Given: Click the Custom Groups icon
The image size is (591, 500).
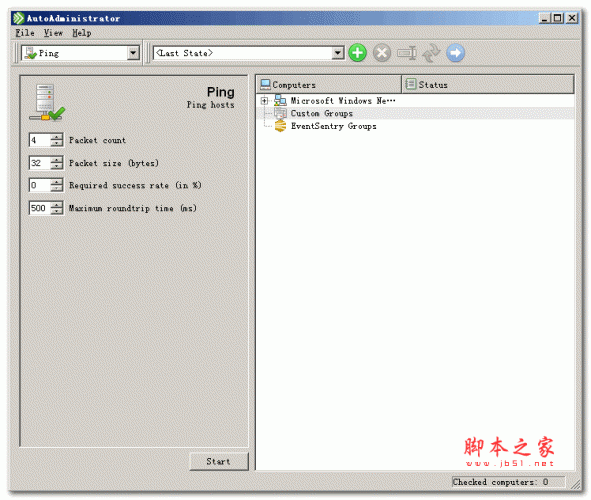Looking at the screenshot, I should point(280,113).
